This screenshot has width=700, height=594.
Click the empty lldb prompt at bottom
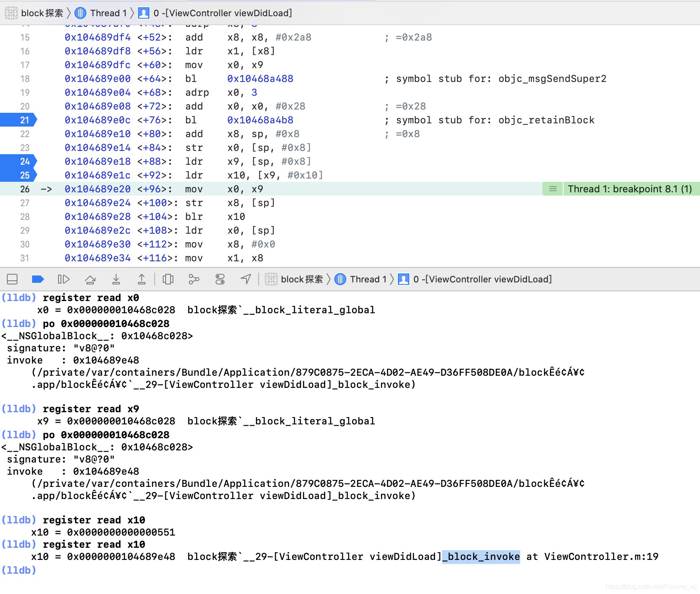coord(19,570)
